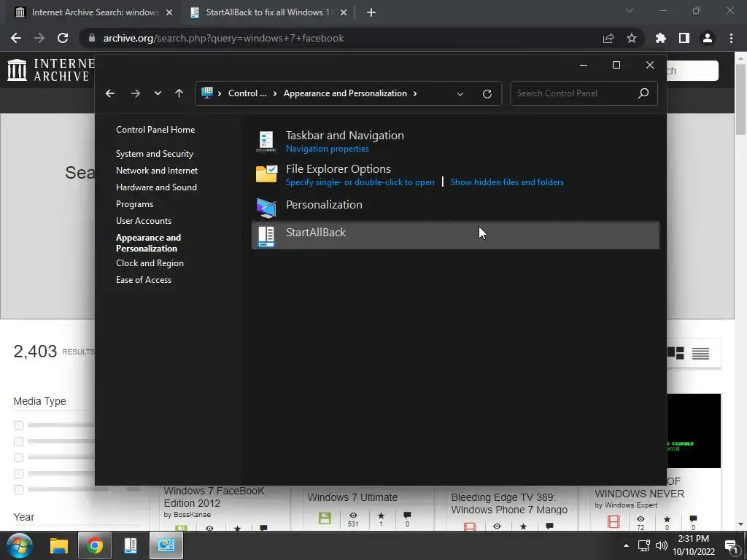Click Control Panel icon in address bar
This screenshot has height=560, width=747.
207,93
